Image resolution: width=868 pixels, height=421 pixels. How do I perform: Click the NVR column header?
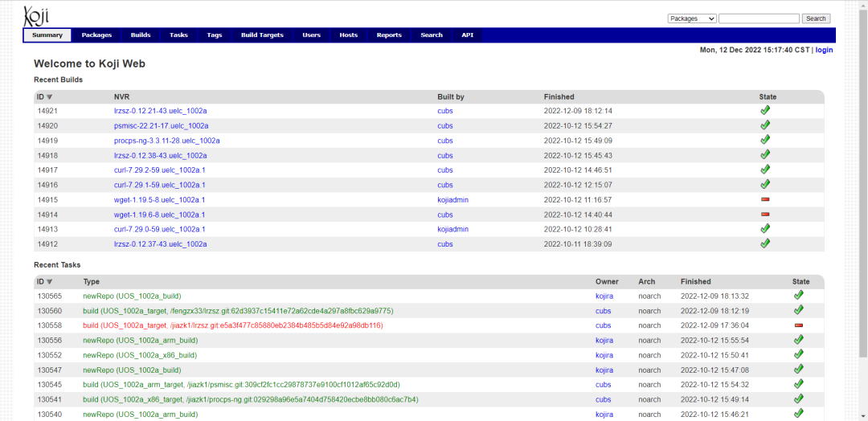[122, 96]
